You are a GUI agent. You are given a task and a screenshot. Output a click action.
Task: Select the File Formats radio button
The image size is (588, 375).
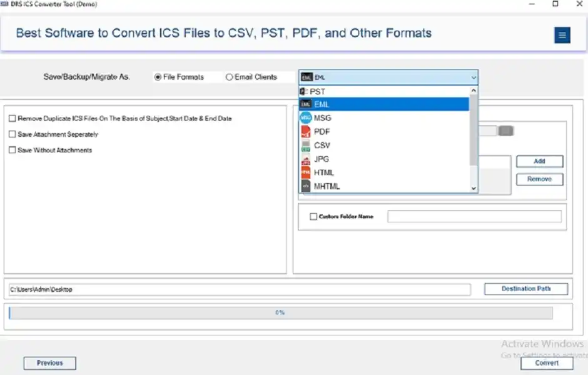158,77
